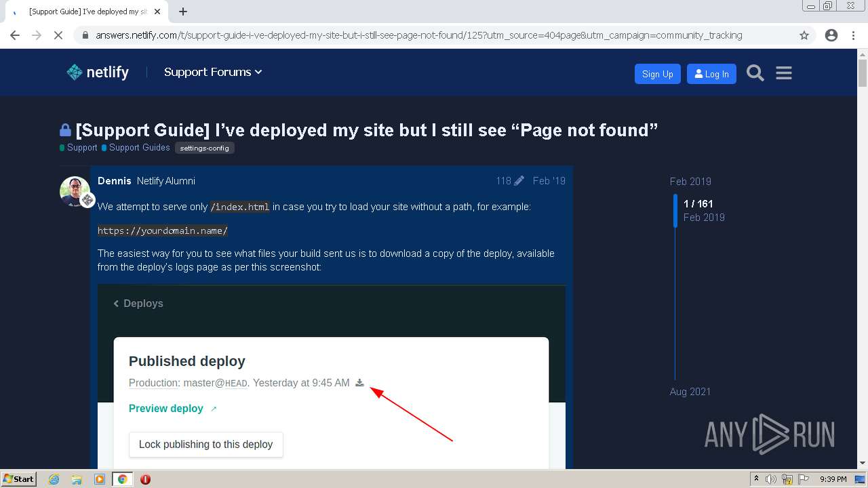Image resolution: width=868 pixels, height=488 pixels.
Task: Click Deploys back link in screenshot
Action: (x=138, y=304)
